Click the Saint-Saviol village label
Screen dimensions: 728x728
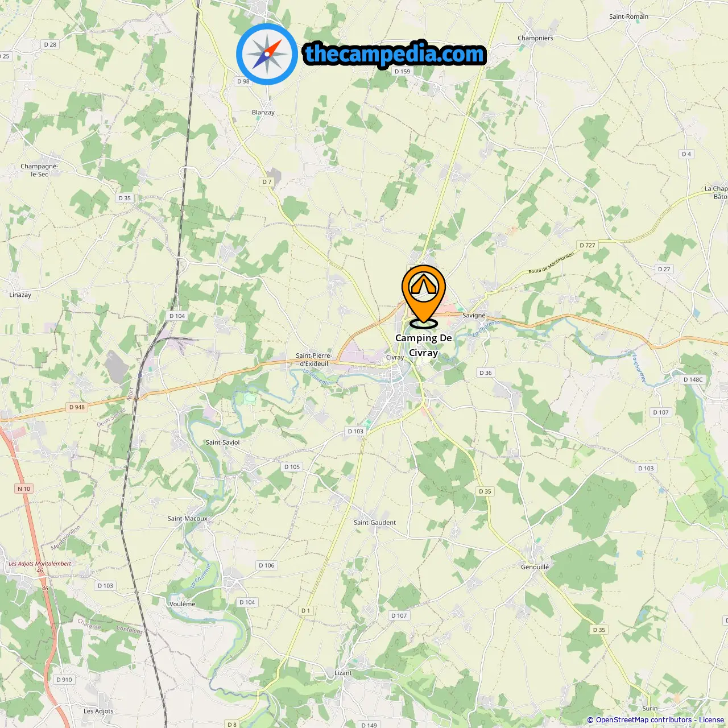coord(222,442)
